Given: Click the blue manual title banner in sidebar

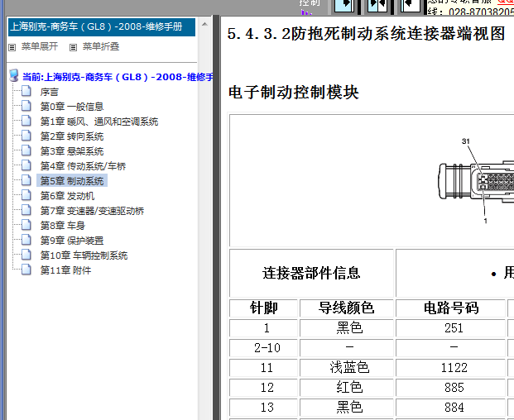Looking at the screenshot, I should point(102,26).
